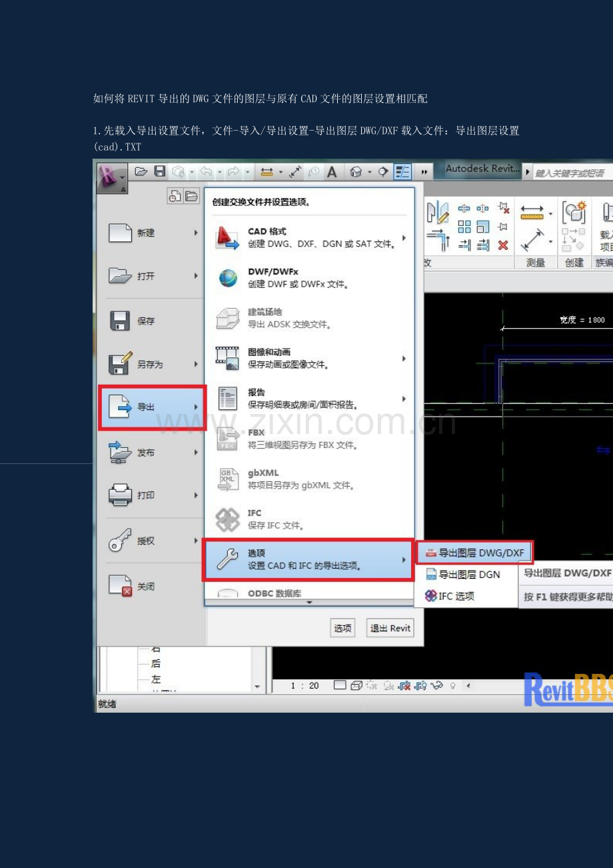Open the view scale 1 : 20 selector

click(x=306, y=685)
